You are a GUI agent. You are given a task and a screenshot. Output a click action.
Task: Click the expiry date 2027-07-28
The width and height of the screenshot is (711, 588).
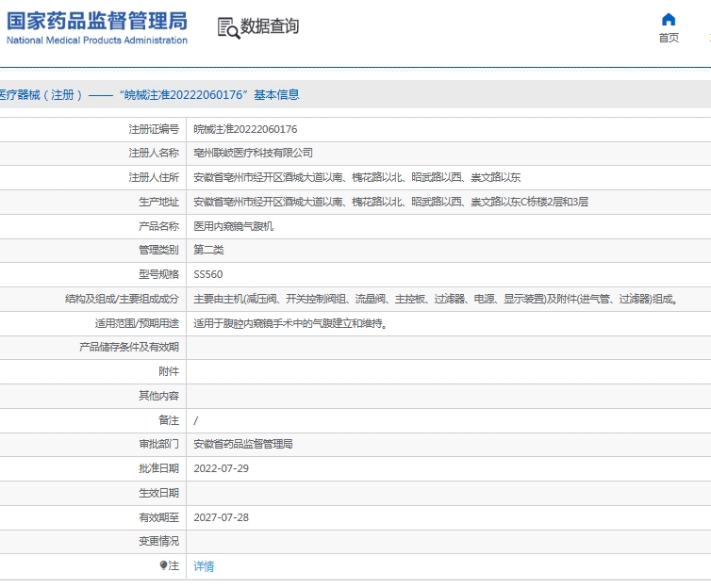pos(221,517)
